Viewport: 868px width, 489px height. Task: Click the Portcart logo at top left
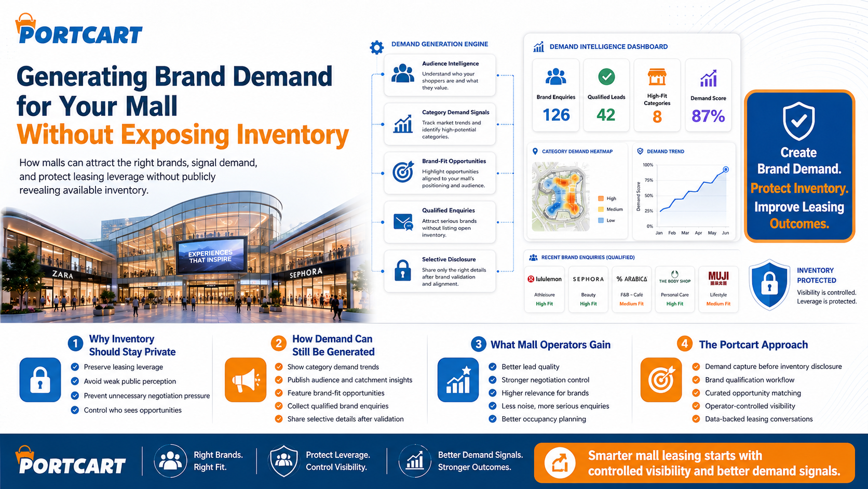[x=79, y=30]
